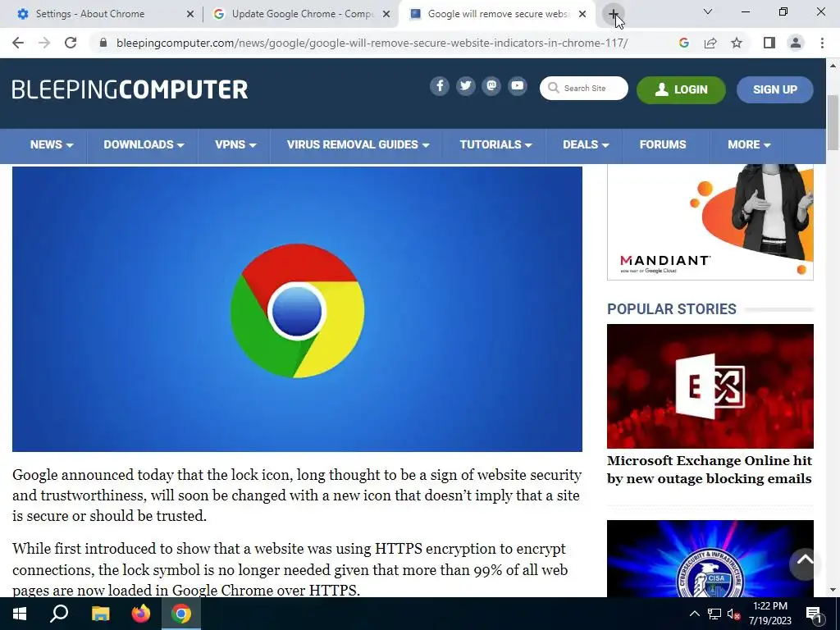Viewport: 840px width, 630px height.
Task: Click the Mandiant advertisement
Action: (x=710, y=222)
